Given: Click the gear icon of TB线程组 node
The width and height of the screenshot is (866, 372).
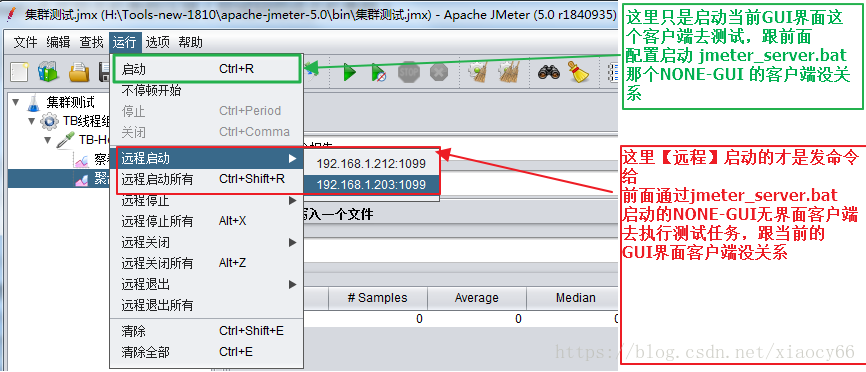Looking at the screenshot, I should [49, 121].
